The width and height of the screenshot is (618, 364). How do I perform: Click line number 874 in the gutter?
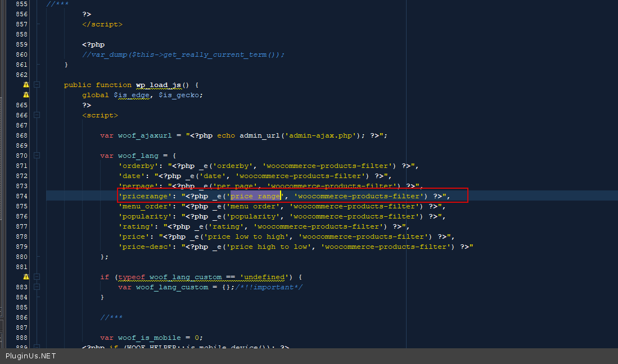tap(21, 196)
